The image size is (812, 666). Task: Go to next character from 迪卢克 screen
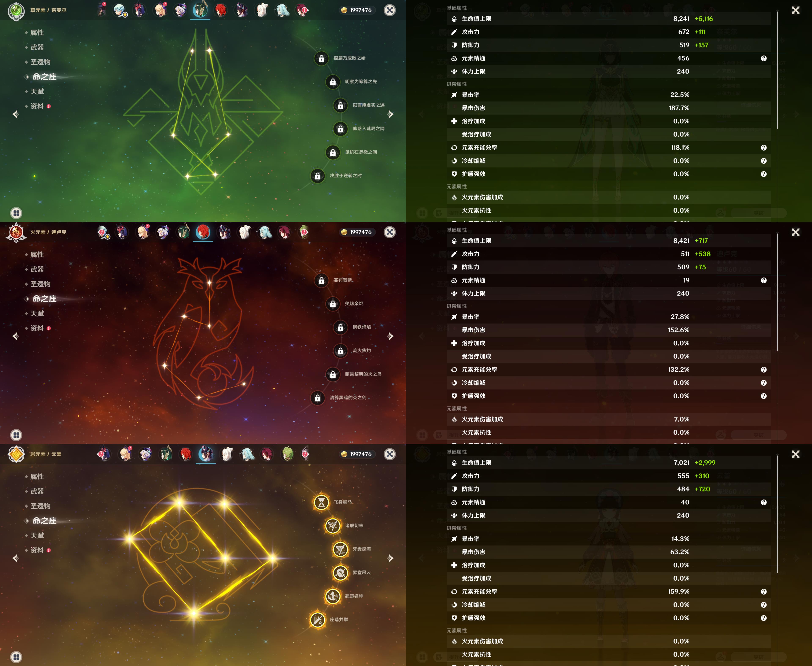pos(390,336)
